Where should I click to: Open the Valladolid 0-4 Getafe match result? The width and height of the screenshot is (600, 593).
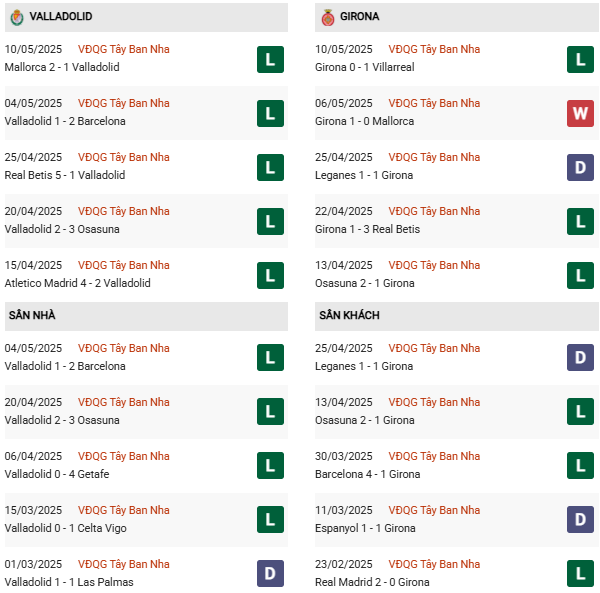pos(57,474)
